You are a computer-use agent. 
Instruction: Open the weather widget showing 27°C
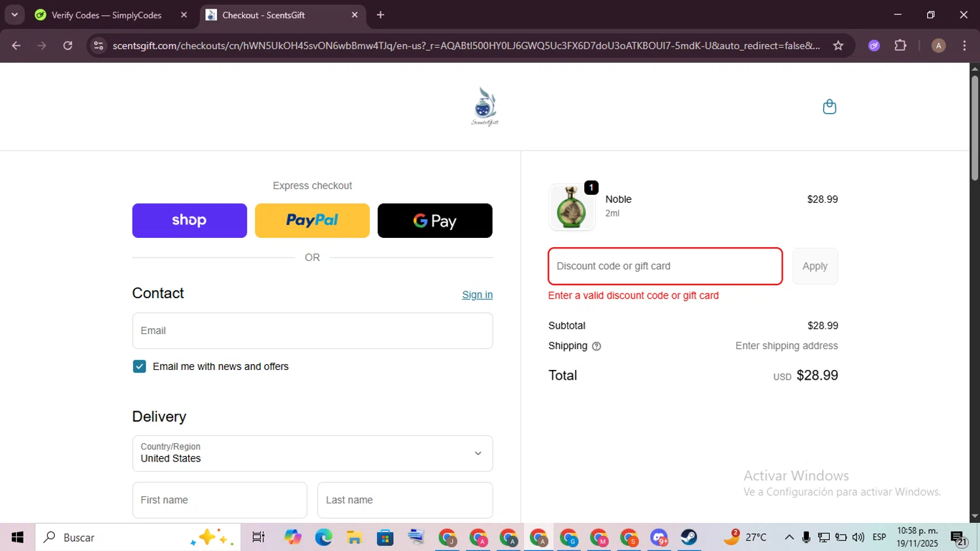(745, 537)
